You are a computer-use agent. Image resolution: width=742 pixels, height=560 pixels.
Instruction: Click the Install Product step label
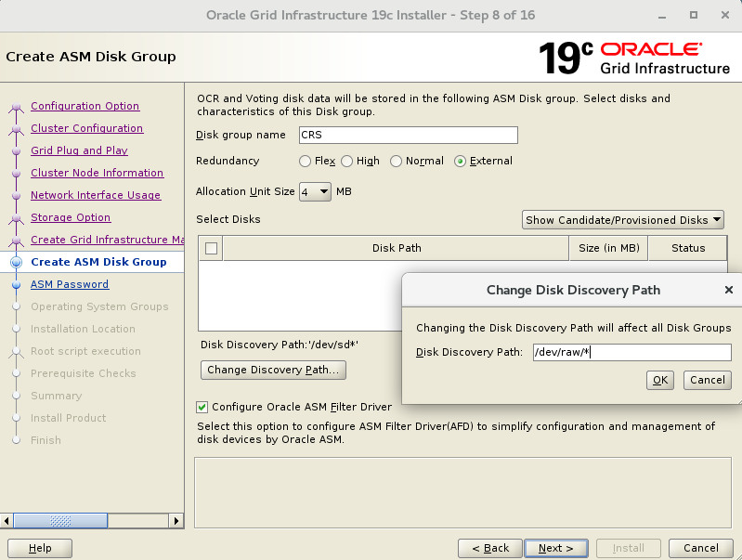tap(68, 418)
